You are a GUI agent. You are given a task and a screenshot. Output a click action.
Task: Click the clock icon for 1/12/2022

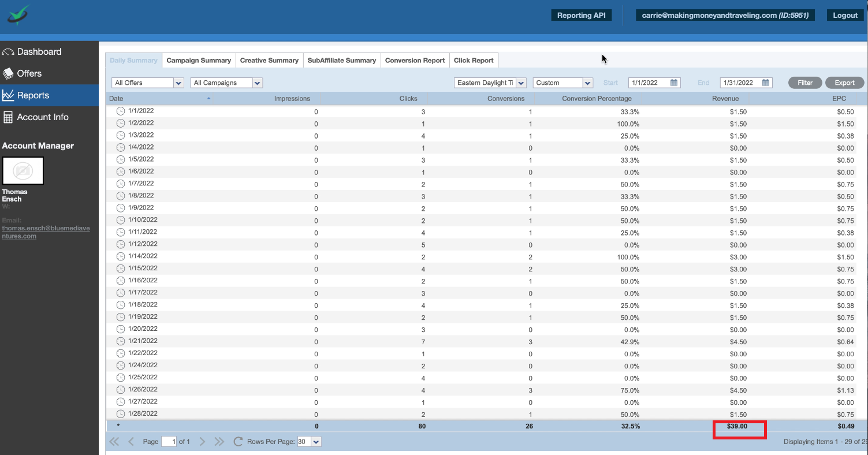tap(121, 244)
